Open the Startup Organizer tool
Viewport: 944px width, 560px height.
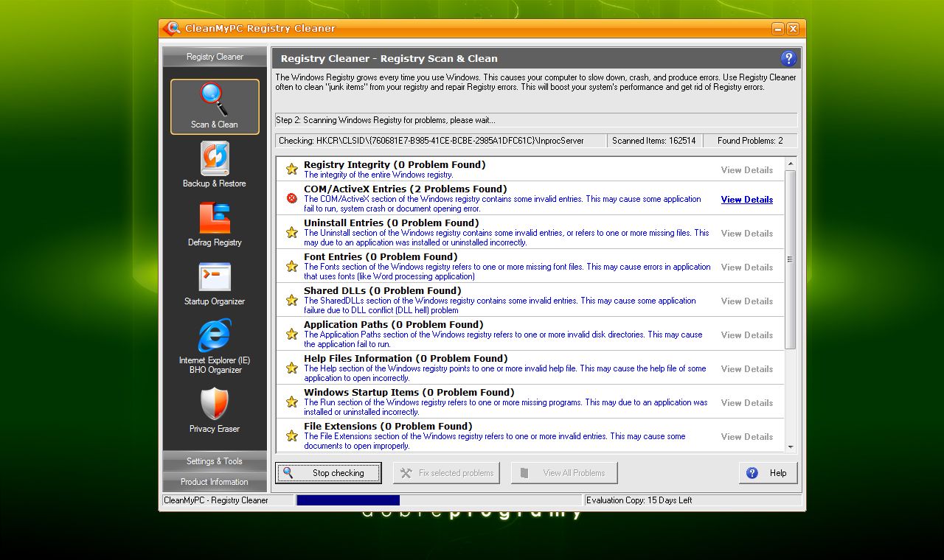[x=215, y=284]
